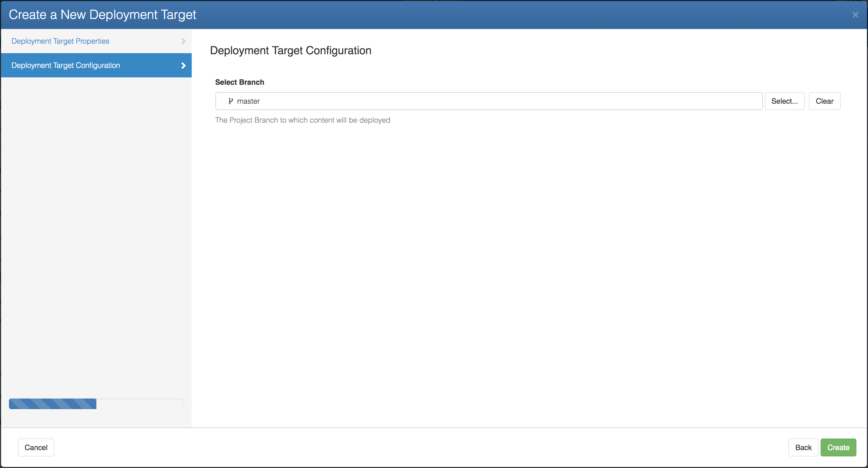Dismiss the dialog using the X icon

click(856, 14)
